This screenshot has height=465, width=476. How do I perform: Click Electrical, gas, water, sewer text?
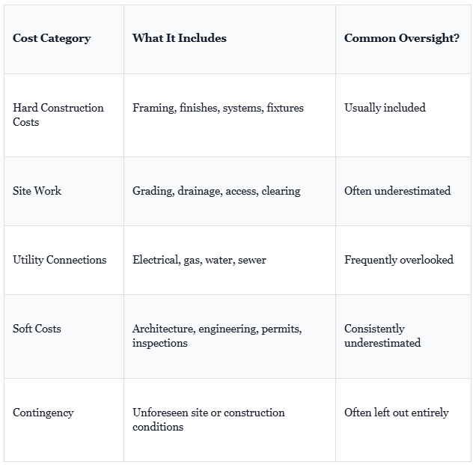[x=199, y=260]
